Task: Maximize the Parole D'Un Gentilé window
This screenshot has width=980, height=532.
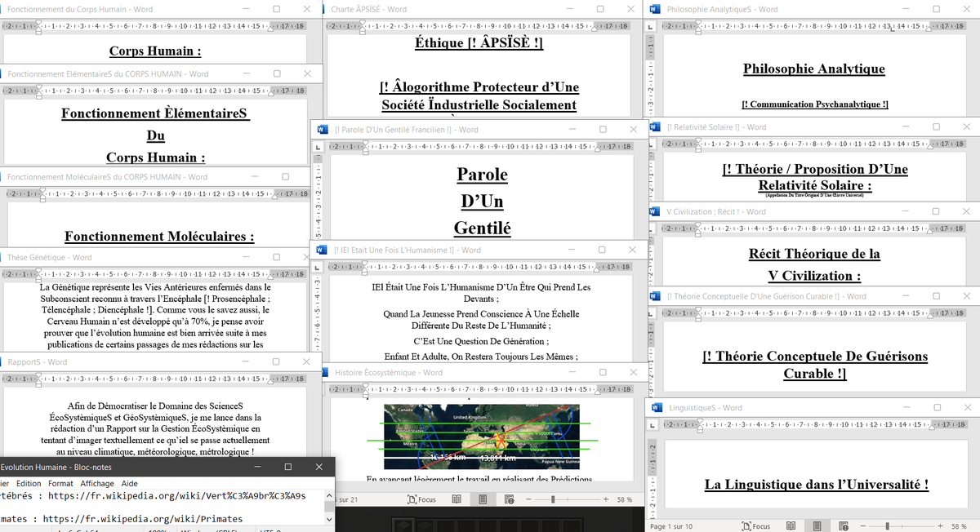Action: coord(603,129)
